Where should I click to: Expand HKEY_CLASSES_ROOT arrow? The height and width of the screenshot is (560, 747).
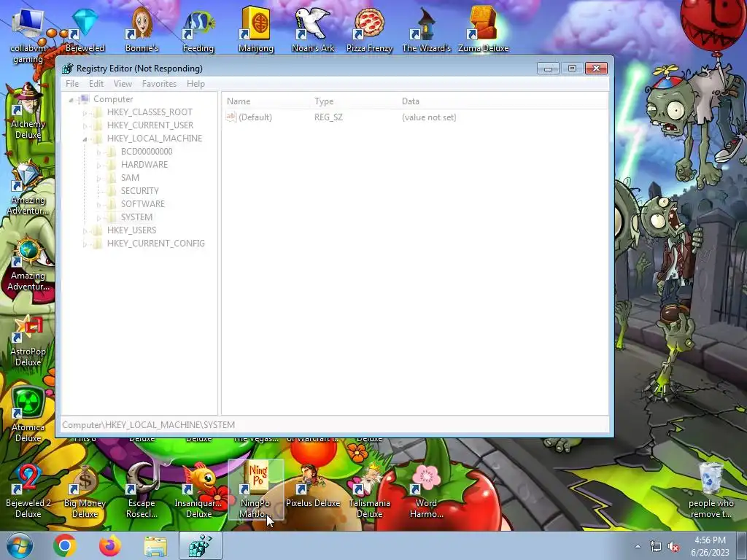(85, 112)
